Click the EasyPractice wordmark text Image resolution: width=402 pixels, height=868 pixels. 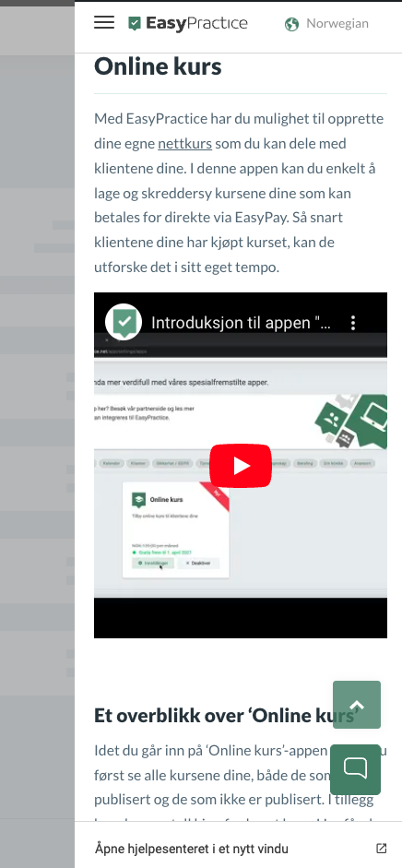pos(197,23)
